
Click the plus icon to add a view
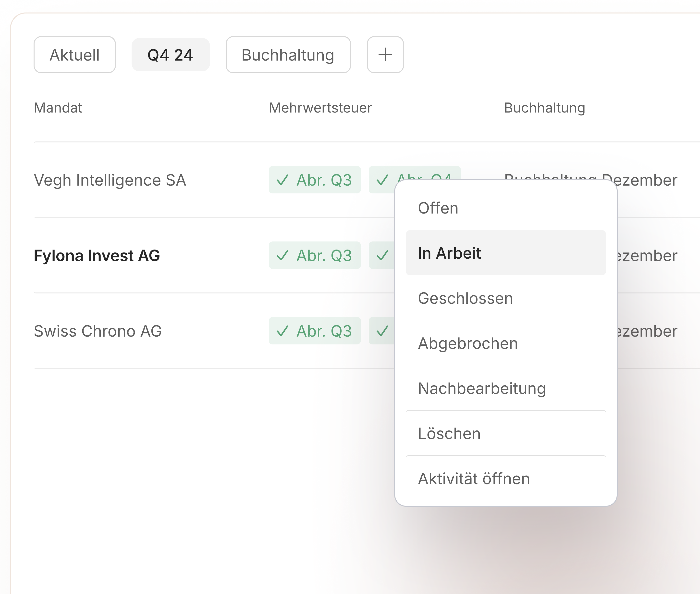click(385, 55)
